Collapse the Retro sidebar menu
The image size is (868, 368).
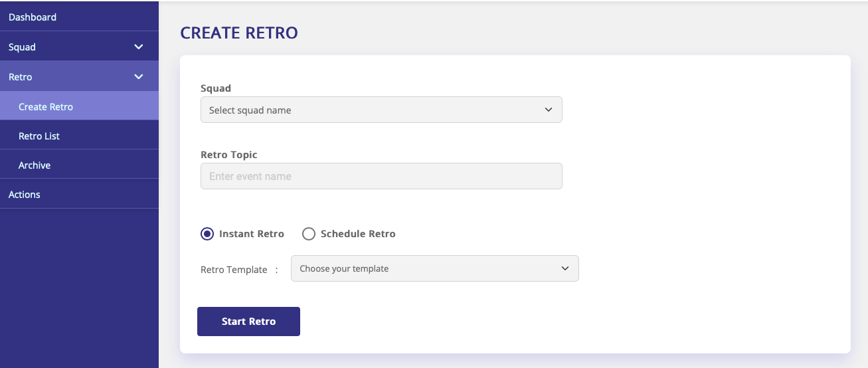click(x=21, y=77)
